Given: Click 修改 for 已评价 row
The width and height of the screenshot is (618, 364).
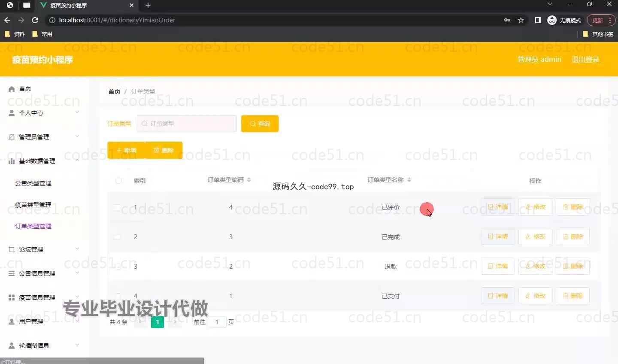Looking at the screenshot, I should (535, 207).
